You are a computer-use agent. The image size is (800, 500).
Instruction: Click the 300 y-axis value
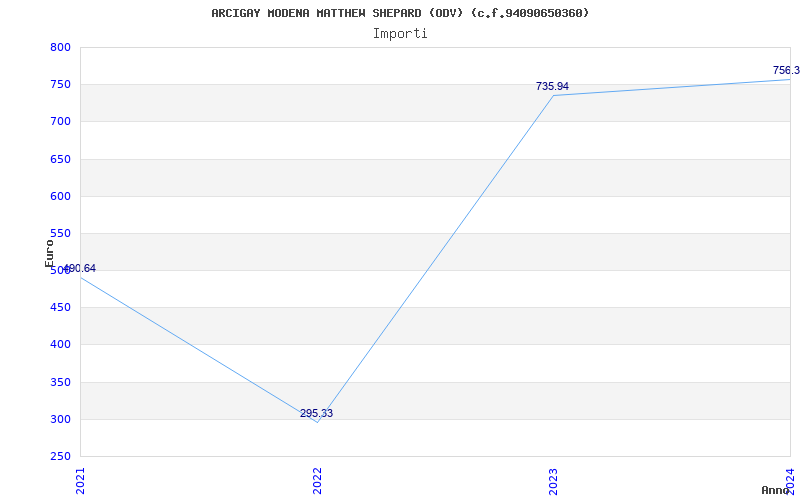(60, 419)
